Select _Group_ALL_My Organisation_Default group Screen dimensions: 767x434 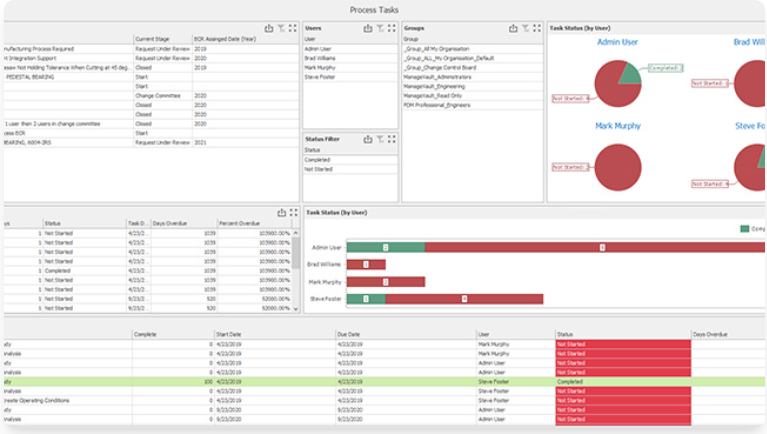point(473,58)
